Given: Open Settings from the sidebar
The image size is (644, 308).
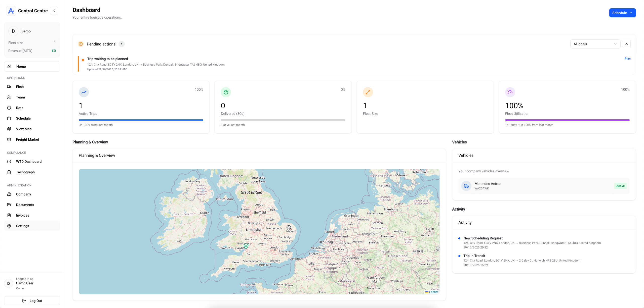Looking at the screenshot, I should [x=22, y=226].
